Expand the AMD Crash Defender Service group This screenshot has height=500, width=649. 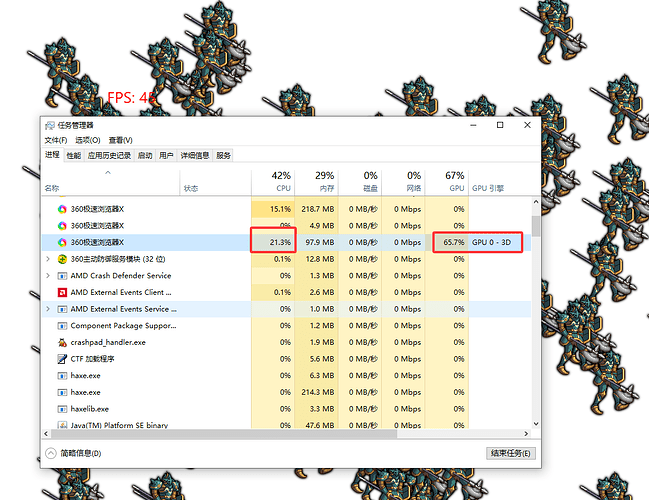click(48, 276)
